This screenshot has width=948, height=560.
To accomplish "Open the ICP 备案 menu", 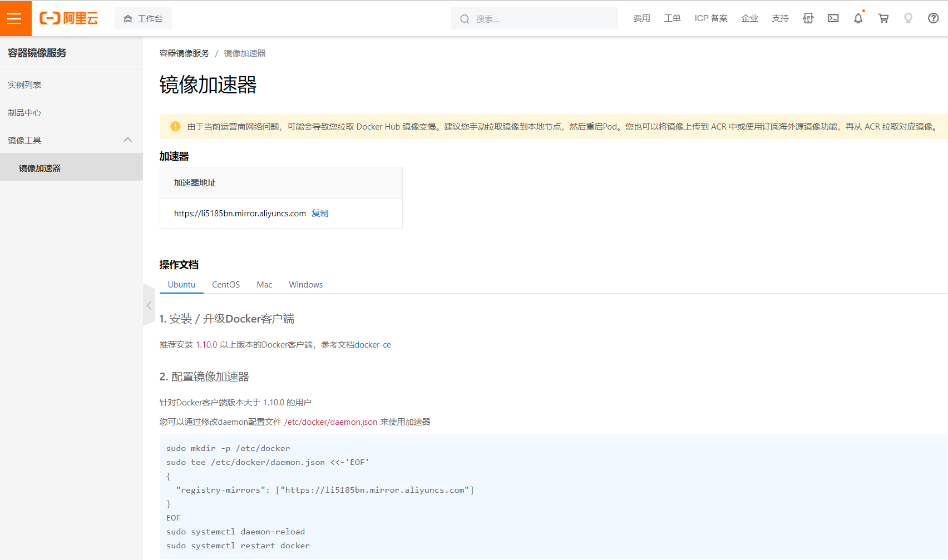I will click(x=711, y=18).
